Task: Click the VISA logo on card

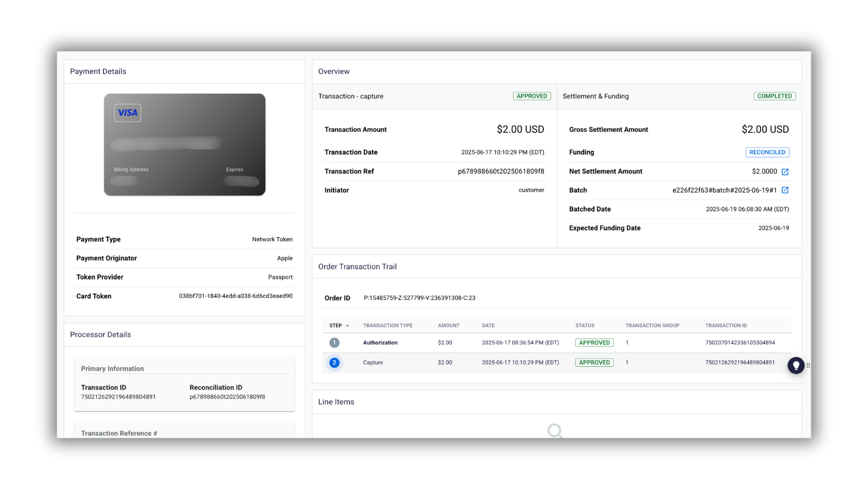Action: pyautogui.click(x=128, y=113)
